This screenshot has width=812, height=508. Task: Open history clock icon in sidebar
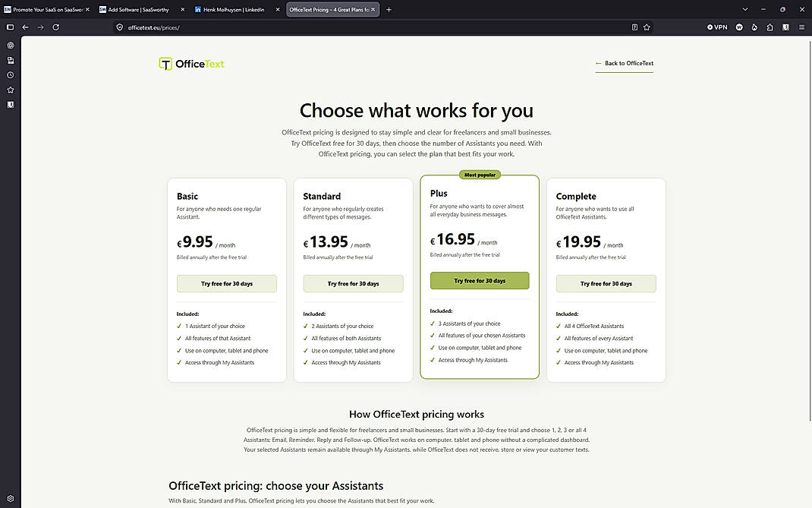click(11, 75)
